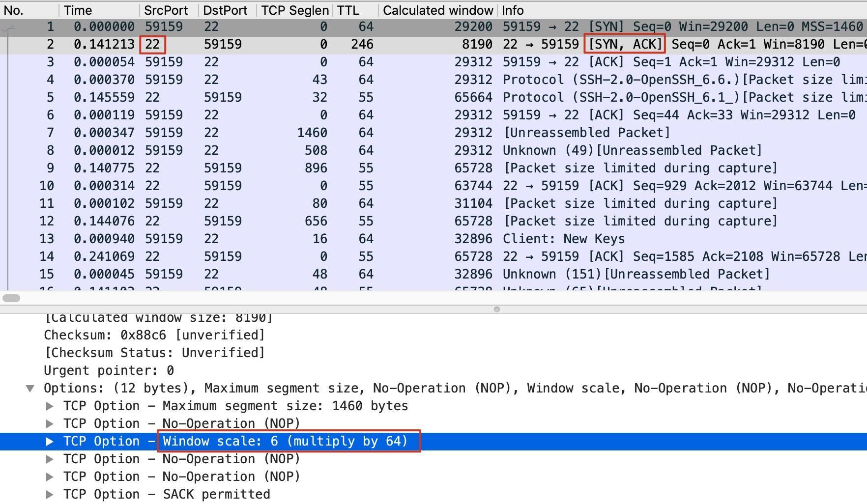Expand the first No-Operation (NOP) option
867x504 pixels.
click(x=50, y=424)
